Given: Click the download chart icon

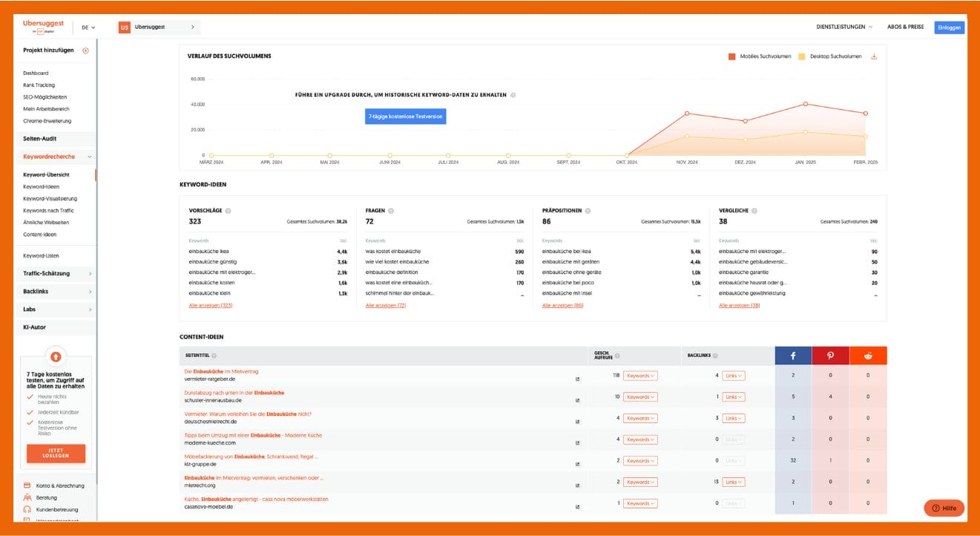Looking at the screenshot, I should point(874,56).
